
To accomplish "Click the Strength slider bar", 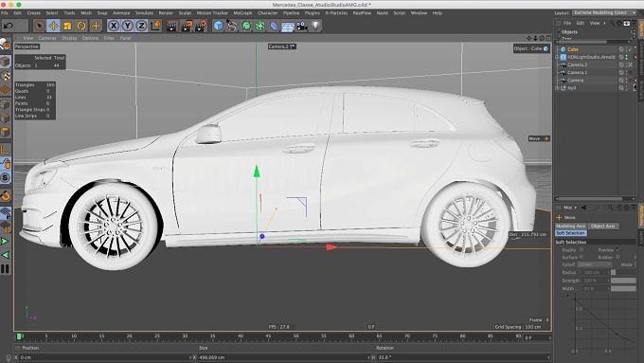I will pyautogui.click(x=623, y=281).
